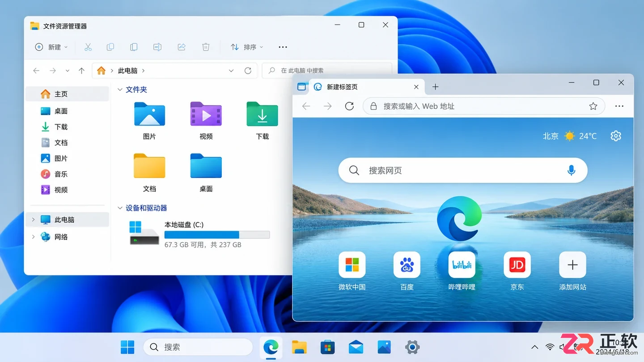Open the 排序 sort dropdown
The image size is (644, 362).
coord(247,47)
